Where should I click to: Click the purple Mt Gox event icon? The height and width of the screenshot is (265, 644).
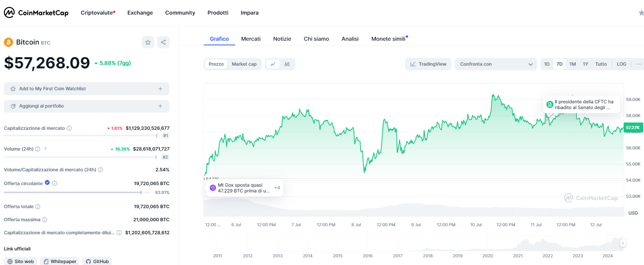pos(213,188)
